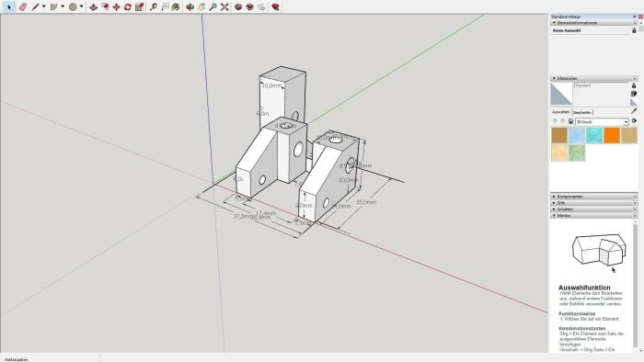This screenshot has width=644, height=362.
Task: Activate the Line pencil tool
Action: pyautogui.click(x=35, y=7)
